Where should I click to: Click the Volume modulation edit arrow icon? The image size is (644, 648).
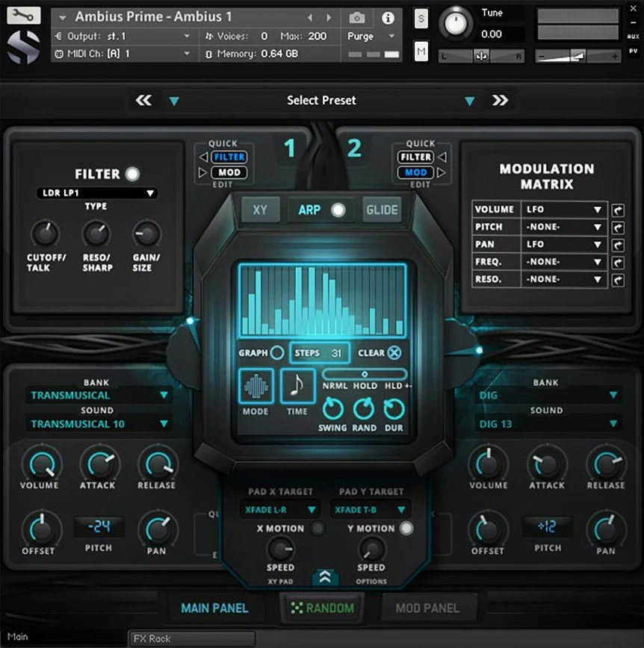pyautogui.click(x=618, y=210)
